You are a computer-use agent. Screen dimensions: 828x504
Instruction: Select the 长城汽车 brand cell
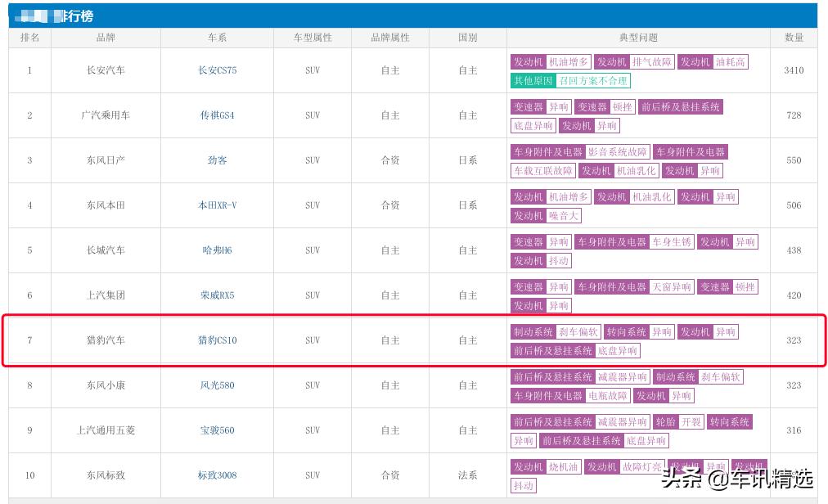pyautogui.click(x=106, y=250)
